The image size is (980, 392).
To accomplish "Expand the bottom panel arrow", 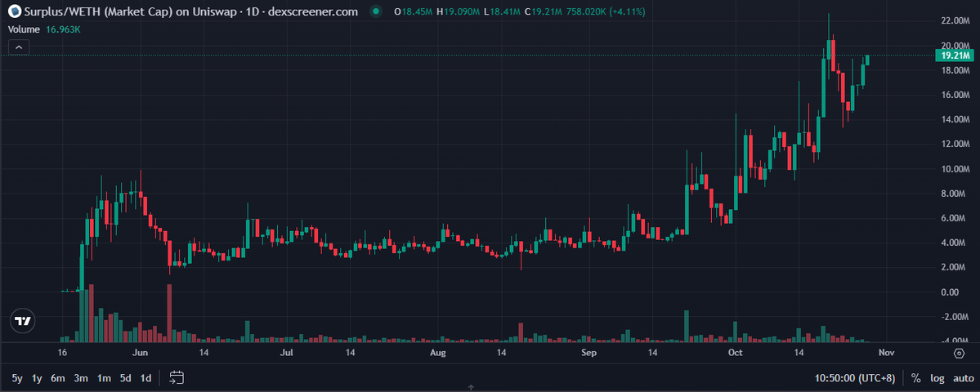I will pos(471,388).
